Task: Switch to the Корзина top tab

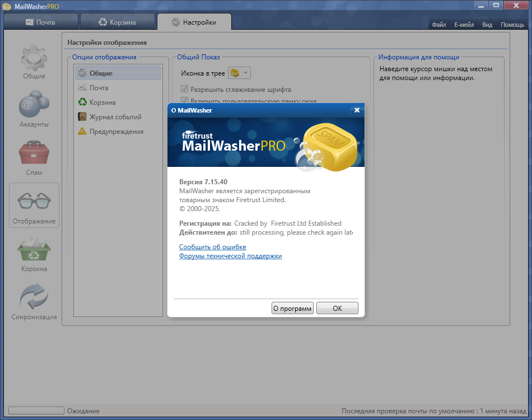Action: pyautogui.click(x=118, y=22)
